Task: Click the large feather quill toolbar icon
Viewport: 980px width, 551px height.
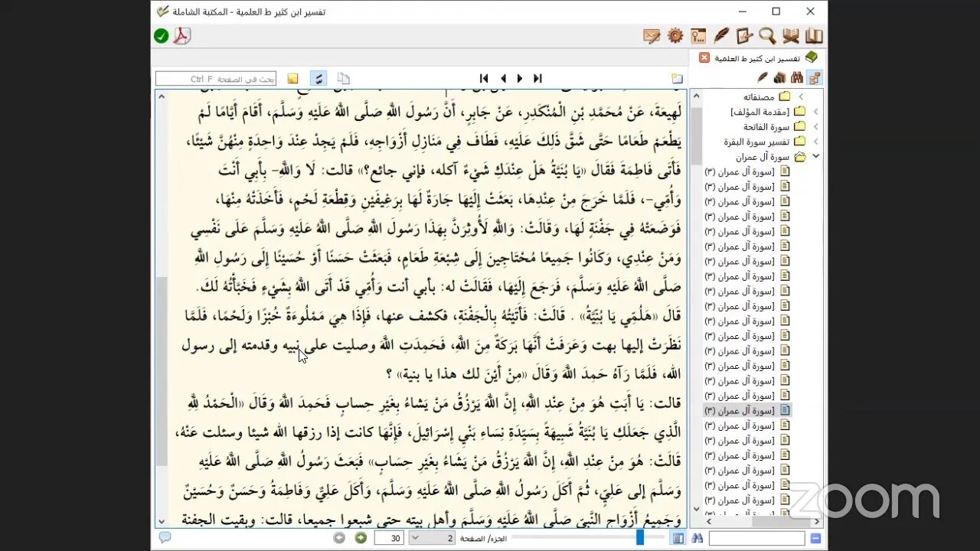Action: tap(721, 36)
